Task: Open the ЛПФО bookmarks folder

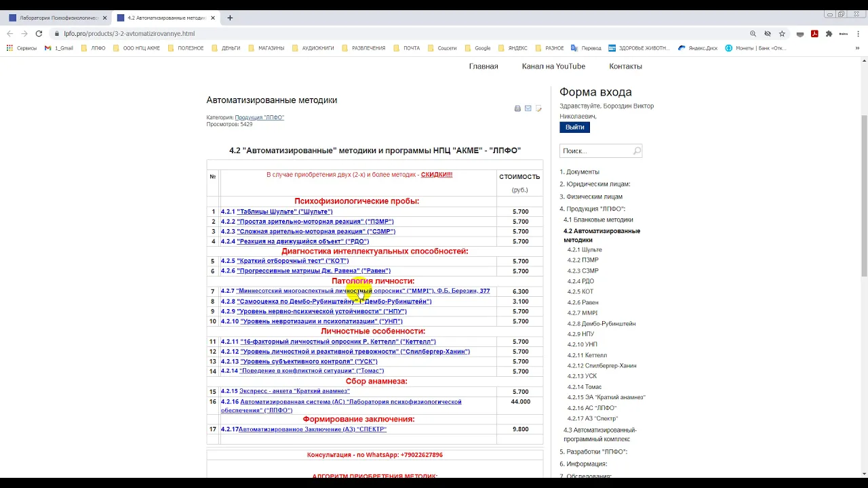Action: (x=94, y=48)
